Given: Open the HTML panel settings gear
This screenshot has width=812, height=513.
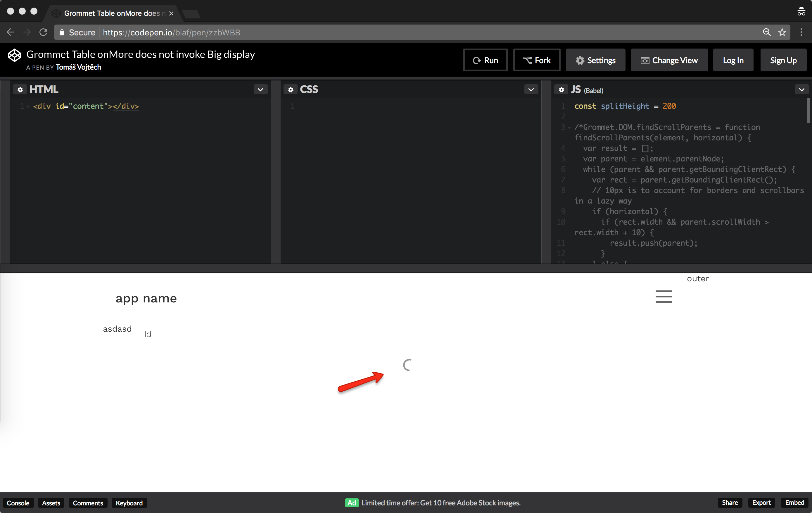Looking at the screenshot, I should click(x=20, y=89).
